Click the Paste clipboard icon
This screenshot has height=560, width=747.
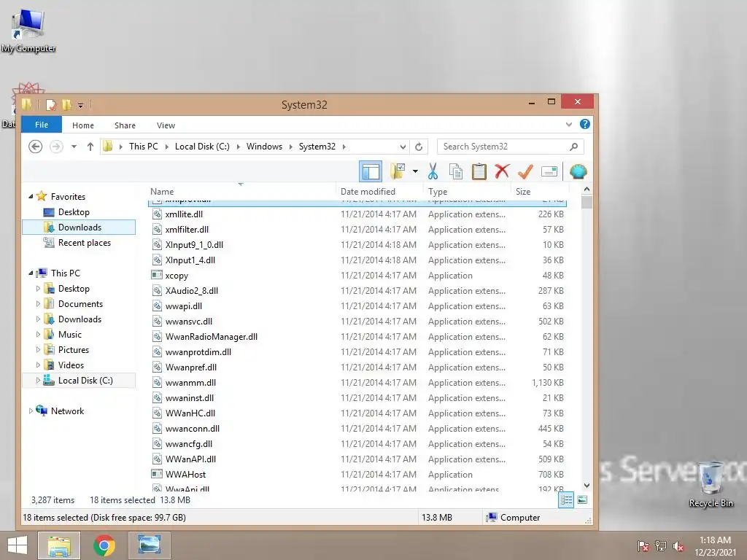tap(479, 171)
